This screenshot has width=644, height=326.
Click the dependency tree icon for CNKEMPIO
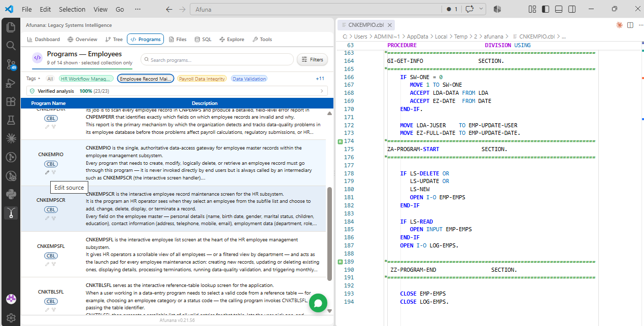tap(54, 172)
